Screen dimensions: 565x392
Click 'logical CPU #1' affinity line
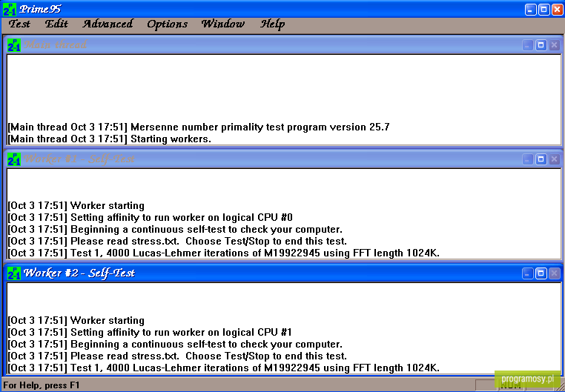click(x=150, y=332)
